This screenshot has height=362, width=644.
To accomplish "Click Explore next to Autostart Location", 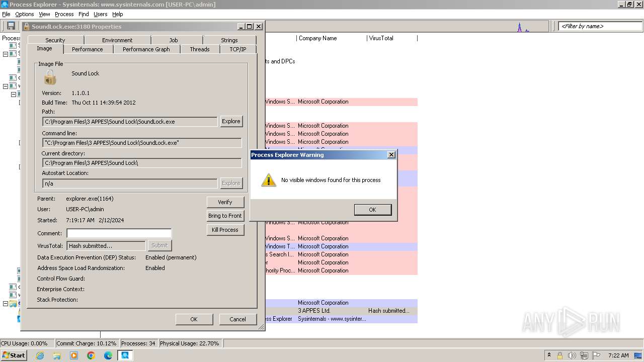I will [231, 183].
